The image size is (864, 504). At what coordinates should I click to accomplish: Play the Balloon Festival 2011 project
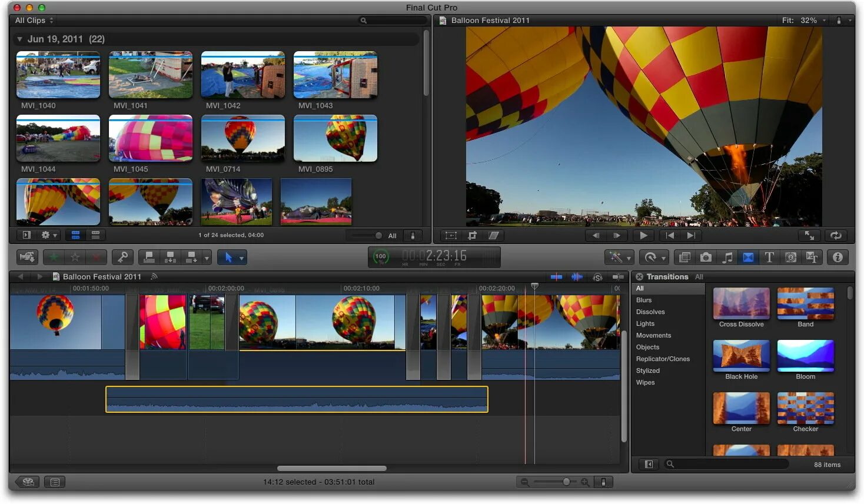643,235
